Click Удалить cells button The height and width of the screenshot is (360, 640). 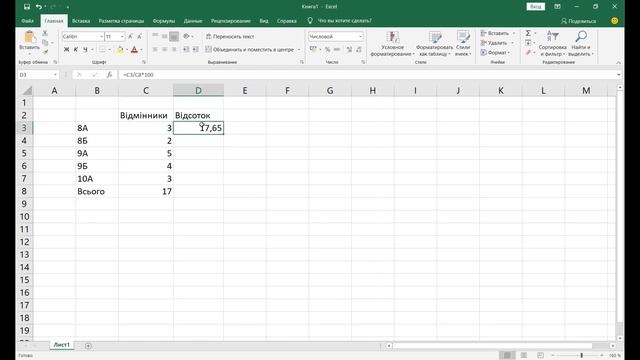tap(497, 43)
